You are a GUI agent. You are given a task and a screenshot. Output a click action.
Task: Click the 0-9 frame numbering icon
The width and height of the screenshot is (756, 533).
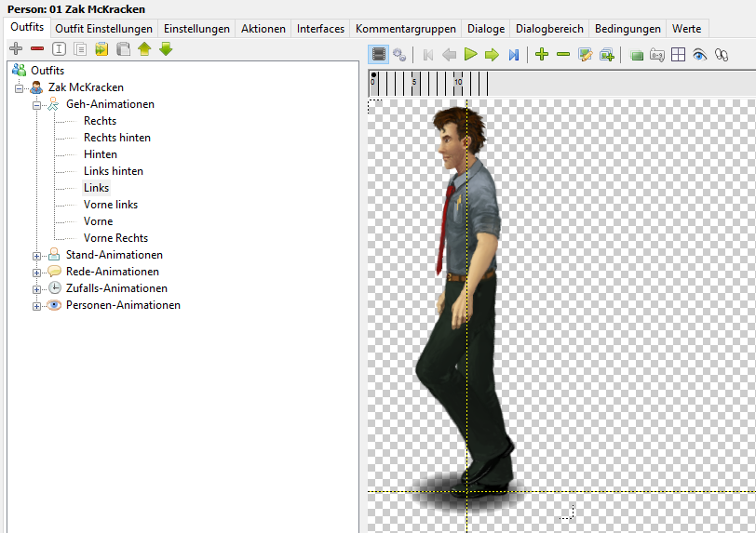click(x=657, y=55)
